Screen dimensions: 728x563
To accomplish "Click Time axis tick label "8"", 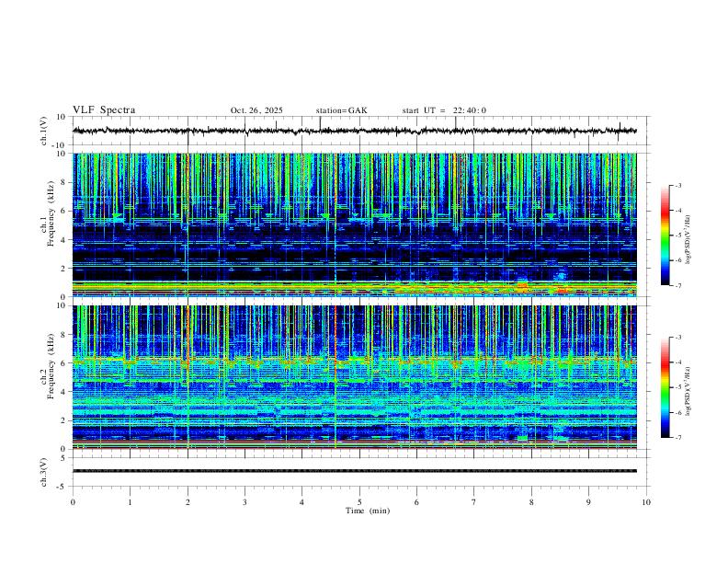I will (x=531, y=502).
